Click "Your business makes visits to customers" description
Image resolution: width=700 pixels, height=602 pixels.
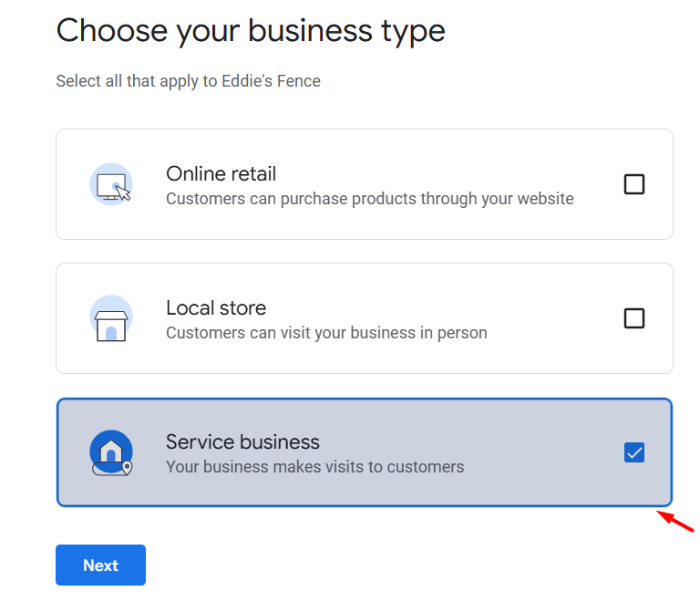314,466
